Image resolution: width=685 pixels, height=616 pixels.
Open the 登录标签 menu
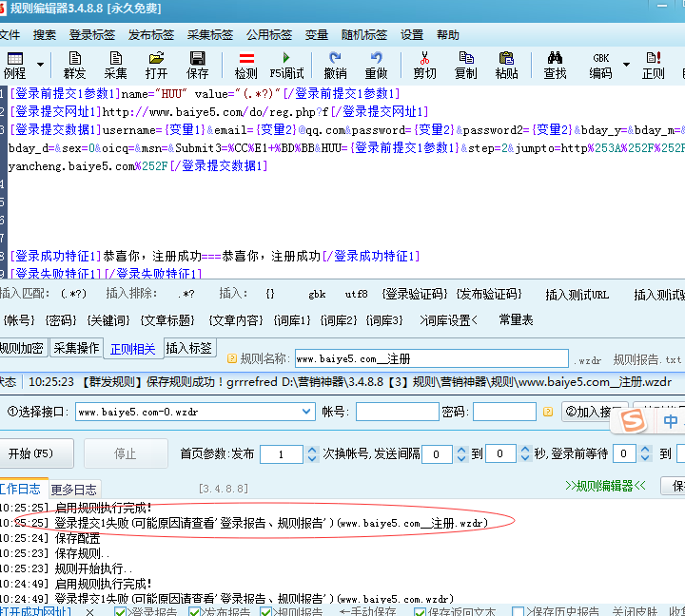(x=92, y=35)
